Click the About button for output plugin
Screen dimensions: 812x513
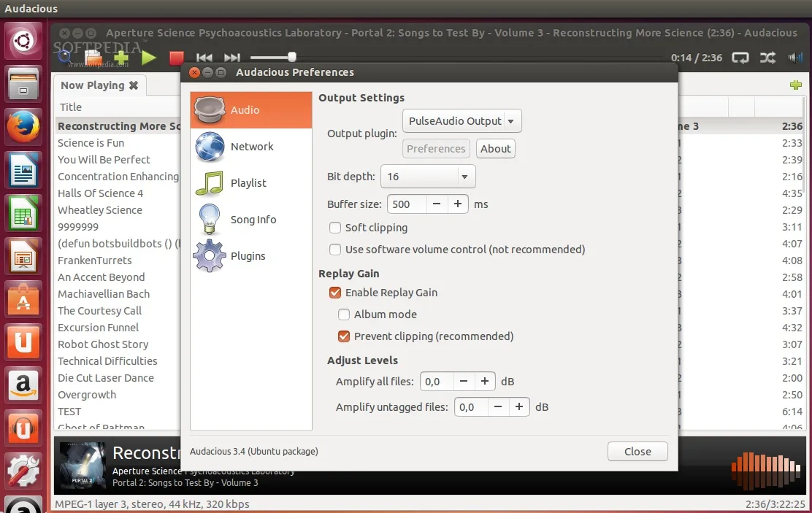pos(496,149)
